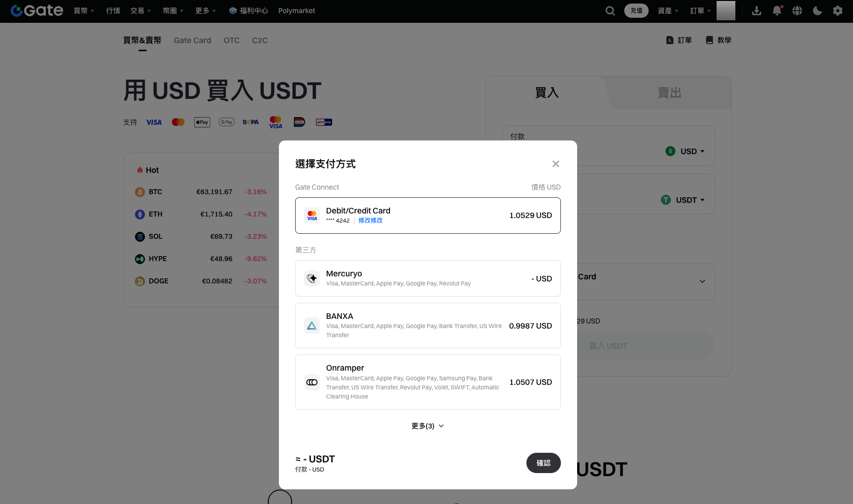Open the notifications bell icon

777,11
